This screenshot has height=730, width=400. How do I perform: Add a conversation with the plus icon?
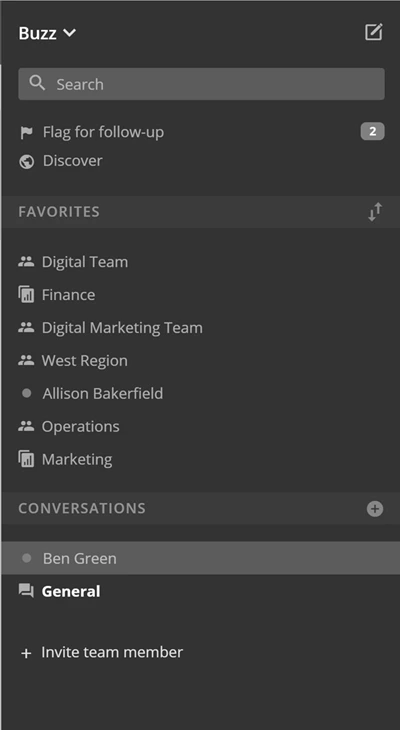[375, 509]
